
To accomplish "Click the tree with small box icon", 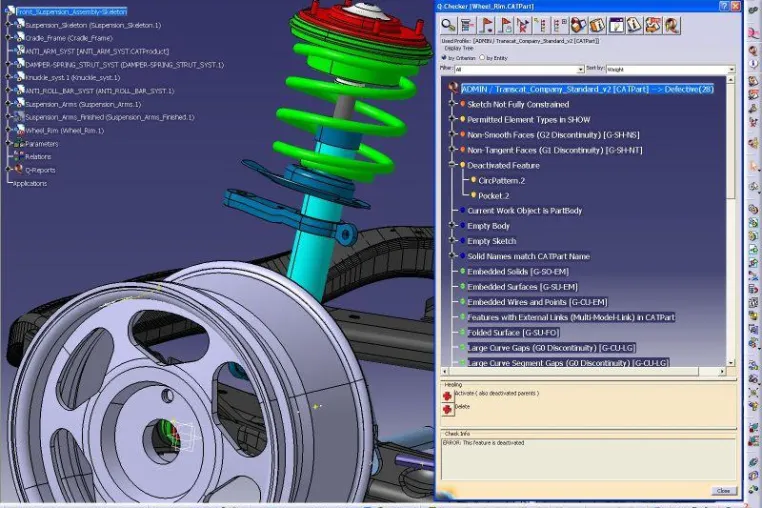I will coord(560,25).
